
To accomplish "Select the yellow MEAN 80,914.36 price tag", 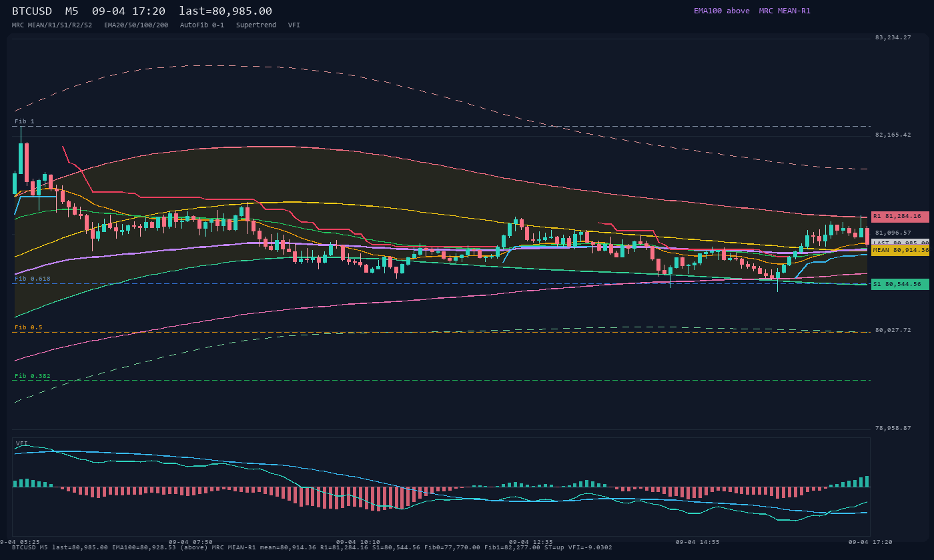I will point(900,250).
